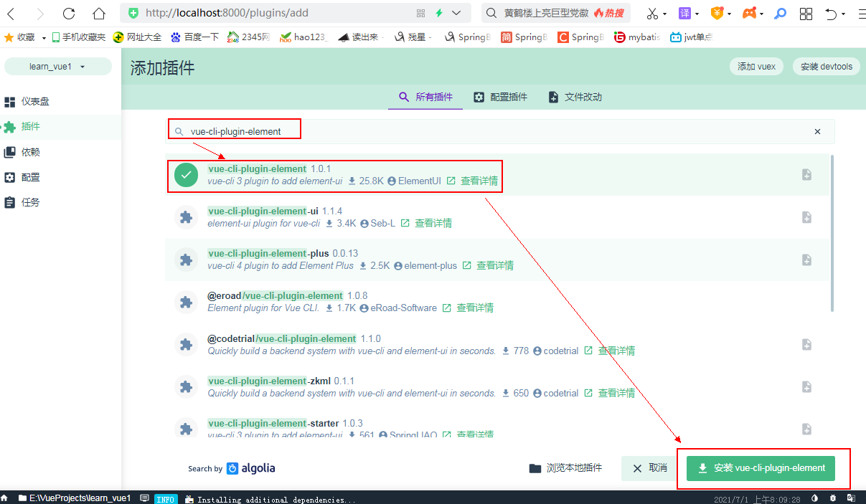Click the 安装 devtools button
Image resolution: width=866 pixels, height=504 pixels.
click(x=827, y=67)
